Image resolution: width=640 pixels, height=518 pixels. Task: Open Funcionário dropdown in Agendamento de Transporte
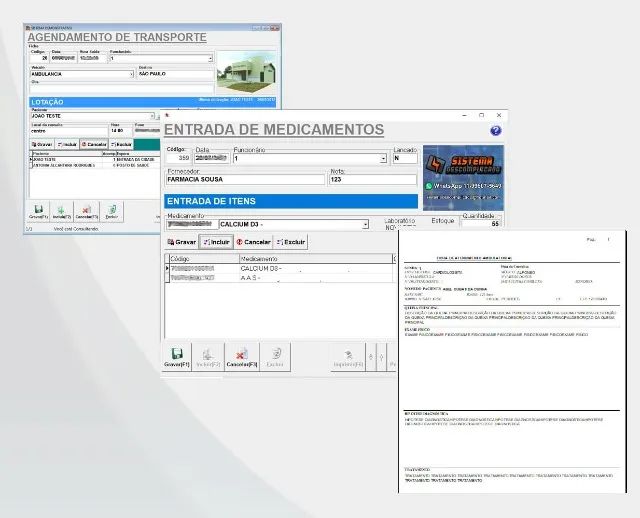pos(210,59)
